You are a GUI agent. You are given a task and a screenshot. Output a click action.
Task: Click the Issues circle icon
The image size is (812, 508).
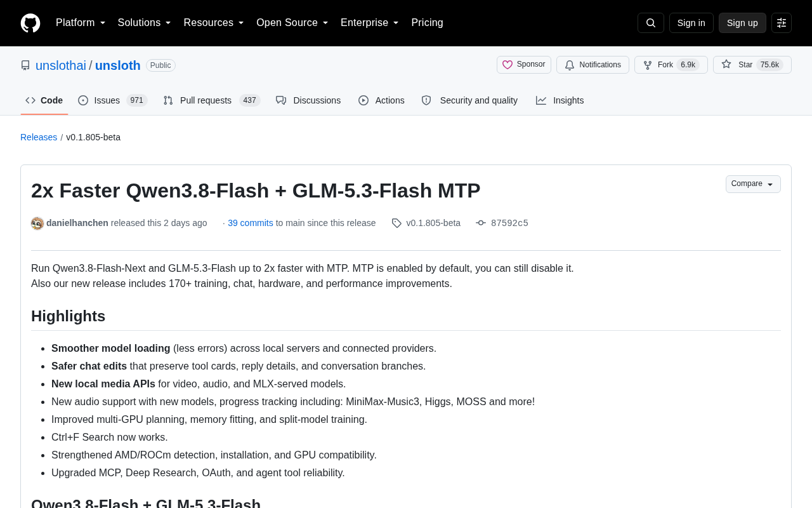click(x=83, y=100)
